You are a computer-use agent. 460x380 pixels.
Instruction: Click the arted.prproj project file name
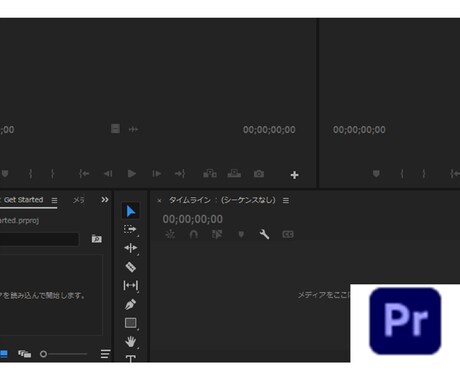(19, 220)
